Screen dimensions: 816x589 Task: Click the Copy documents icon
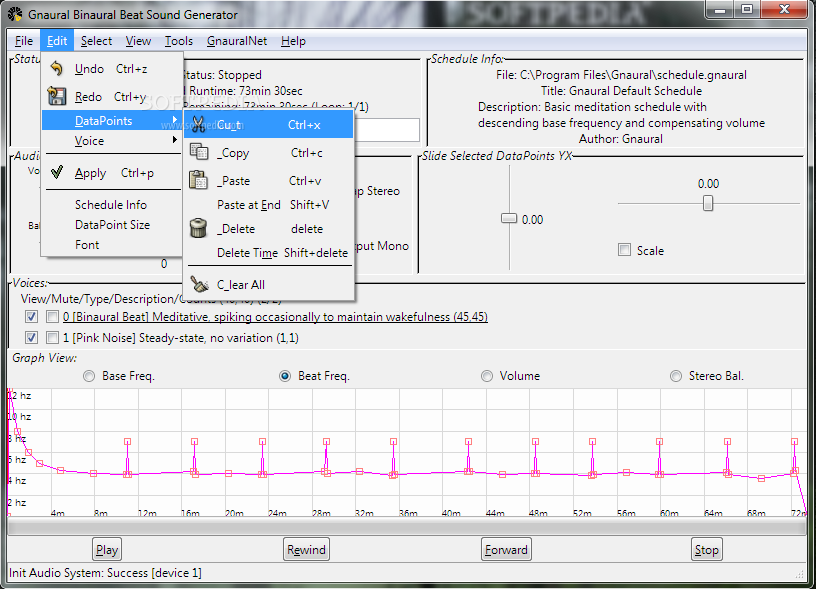(x=199, y=152)
